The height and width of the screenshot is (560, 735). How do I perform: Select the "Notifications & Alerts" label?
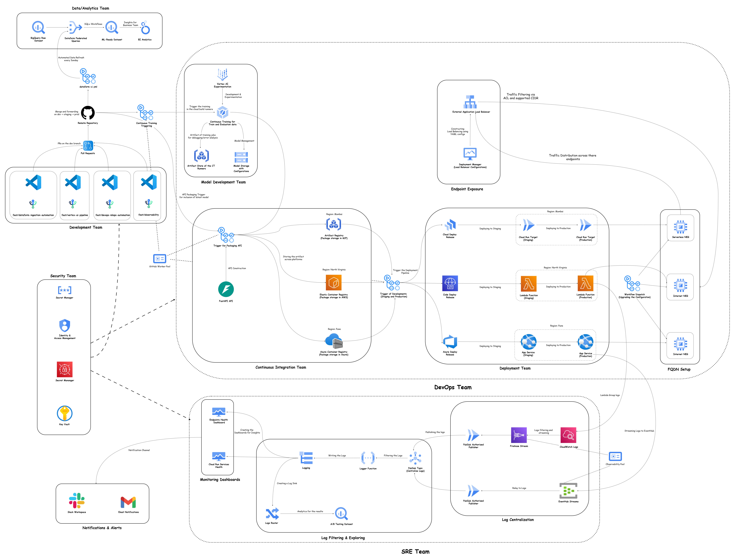pos(102,528)
